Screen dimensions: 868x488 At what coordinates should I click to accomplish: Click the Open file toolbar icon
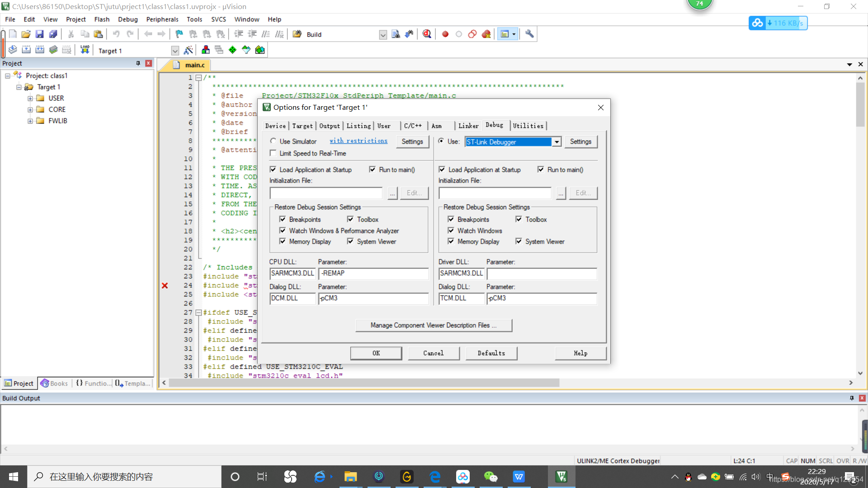pos(26,34)
